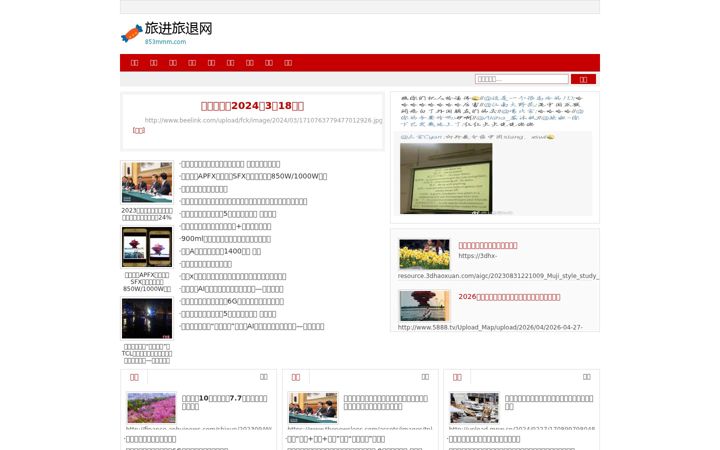Open the pink flower field thumbnail
Screen dimensions: 720x450
pyautogui.click(x=152, y=408)
